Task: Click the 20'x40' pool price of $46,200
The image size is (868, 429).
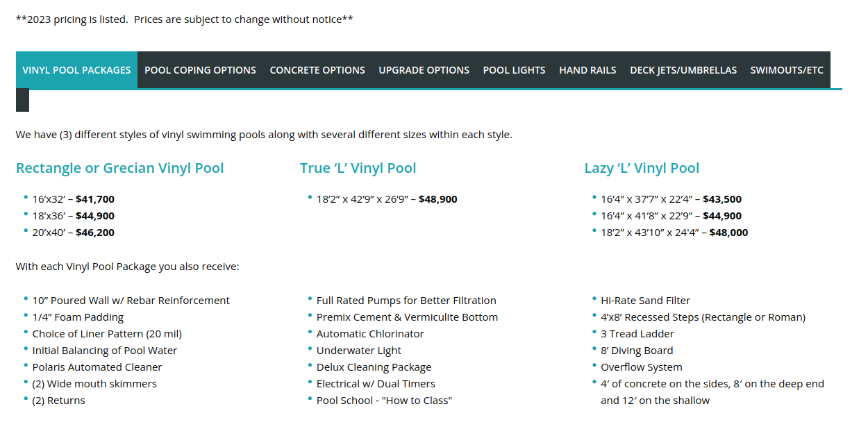Action: (x=95, y=233)
